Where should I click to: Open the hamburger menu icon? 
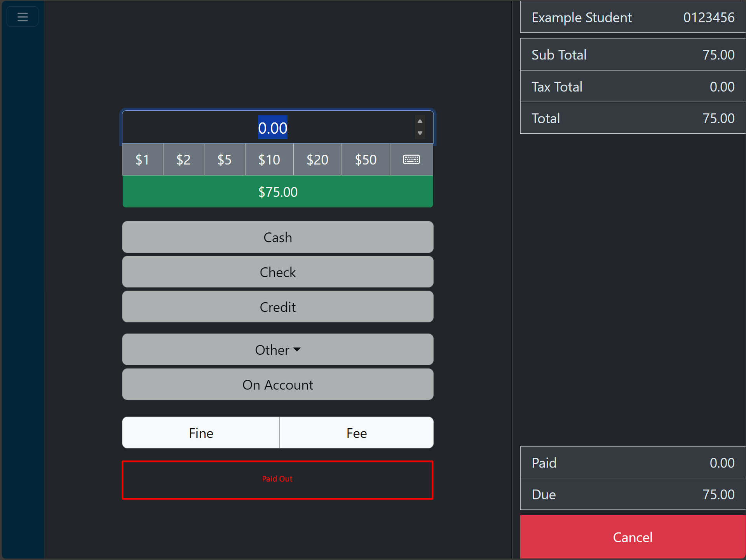[x=23, y=17]
